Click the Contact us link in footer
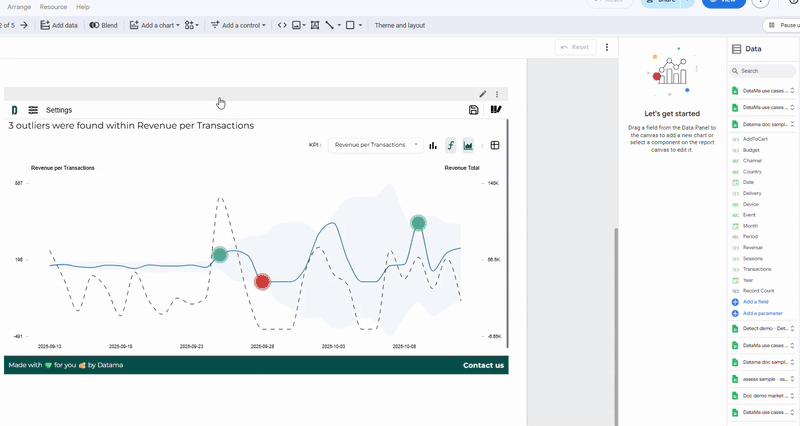The width and height of the screenshot is (800, 426). (x=483, y=365)
